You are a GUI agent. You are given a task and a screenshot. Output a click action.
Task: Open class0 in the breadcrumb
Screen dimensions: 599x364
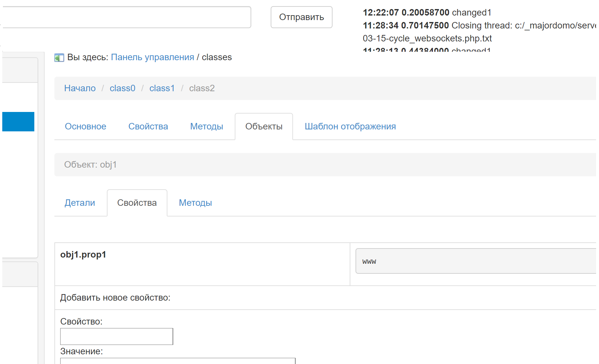tap(122, 88)
